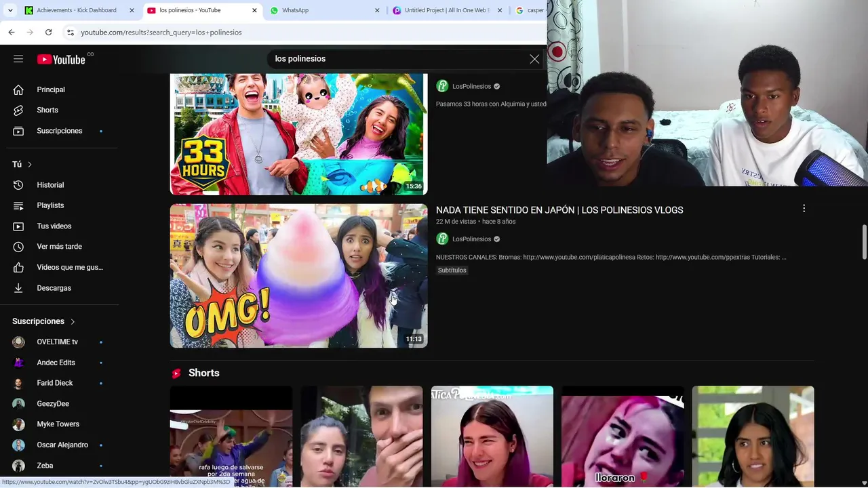Image resolution: width=868 pixels, height=488 pixels.
Task: Close the Achievements Kick Dashboard tab
Action: coord(132,10)
